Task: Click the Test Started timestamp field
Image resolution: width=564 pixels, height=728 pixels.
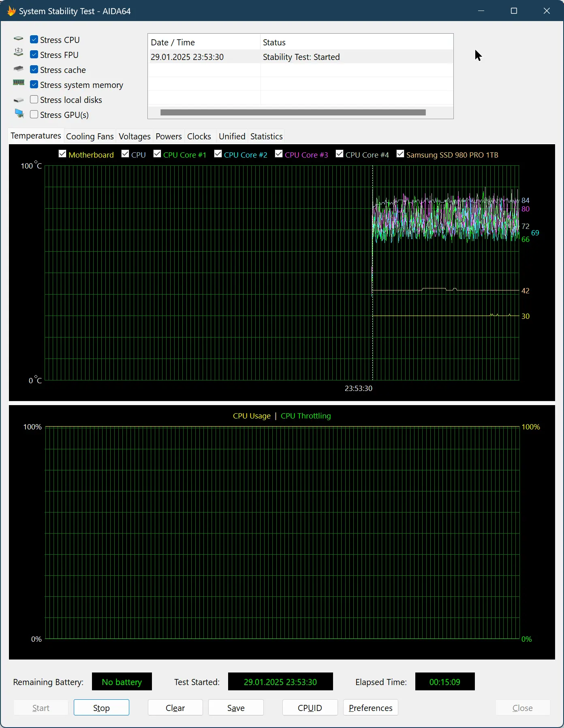Action: (x=280, y=682)
